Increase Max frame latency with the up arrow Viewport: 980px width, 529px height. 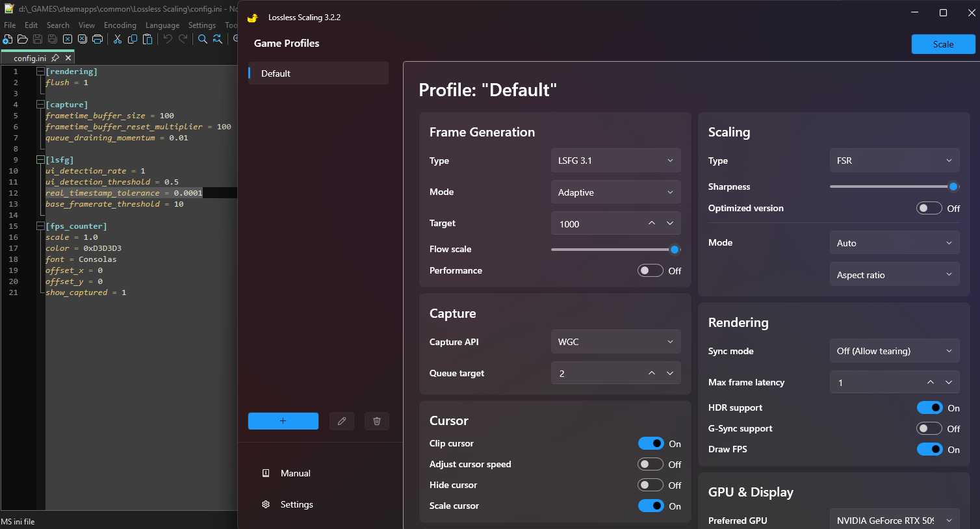(931, 382)
